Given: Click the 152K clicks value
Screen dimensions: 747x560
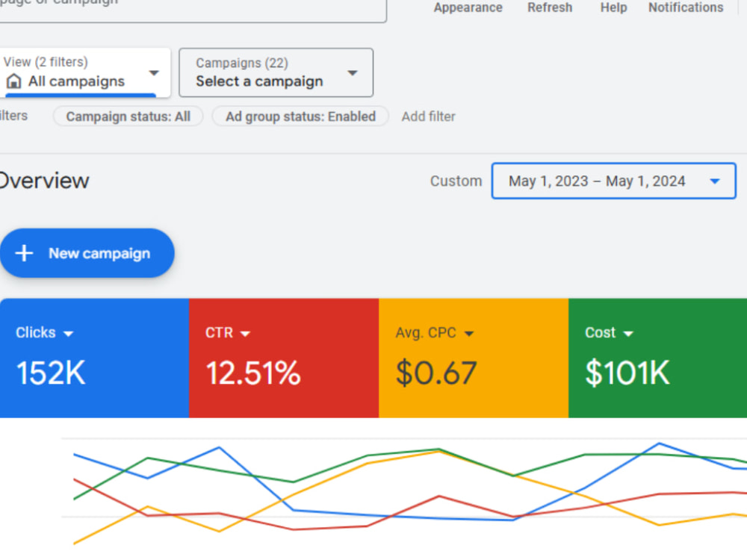Looking at the screenshot, I should tap(51, 373).
